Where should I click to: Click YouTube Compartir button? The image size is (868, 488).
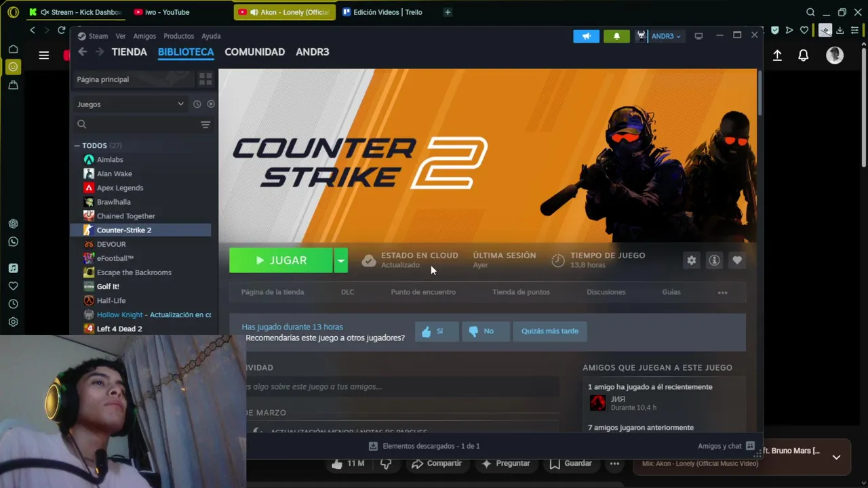436,464
